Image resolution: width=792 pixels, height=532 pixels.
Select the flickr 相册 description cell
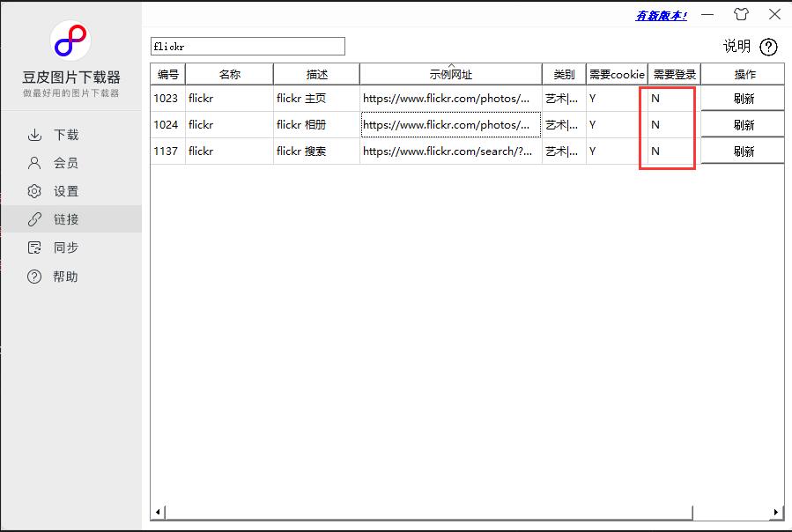coord(316,125)
